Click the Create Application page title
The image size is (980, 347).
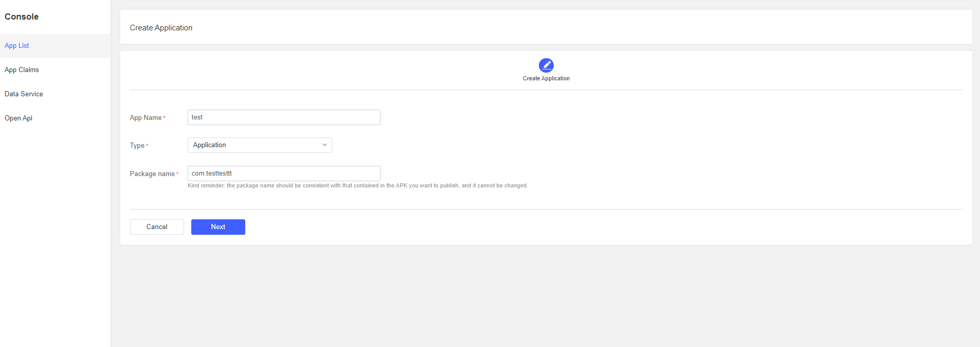tap(161, 28)
